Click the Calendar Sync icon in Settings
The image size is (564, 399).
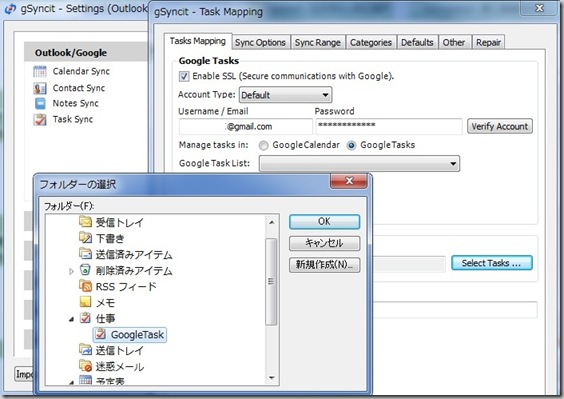pos(40,72)
